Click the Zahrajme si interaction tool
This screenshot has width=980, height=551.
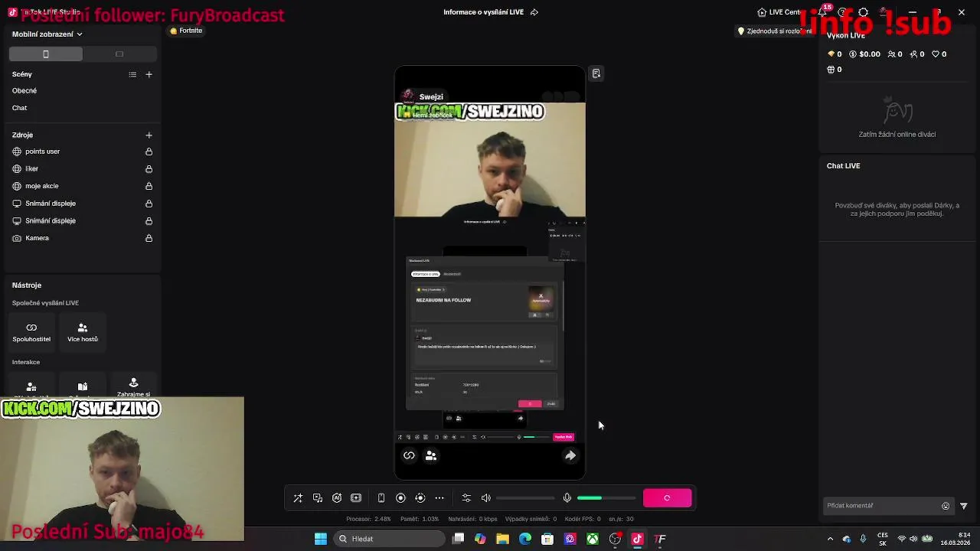point(133,386)
